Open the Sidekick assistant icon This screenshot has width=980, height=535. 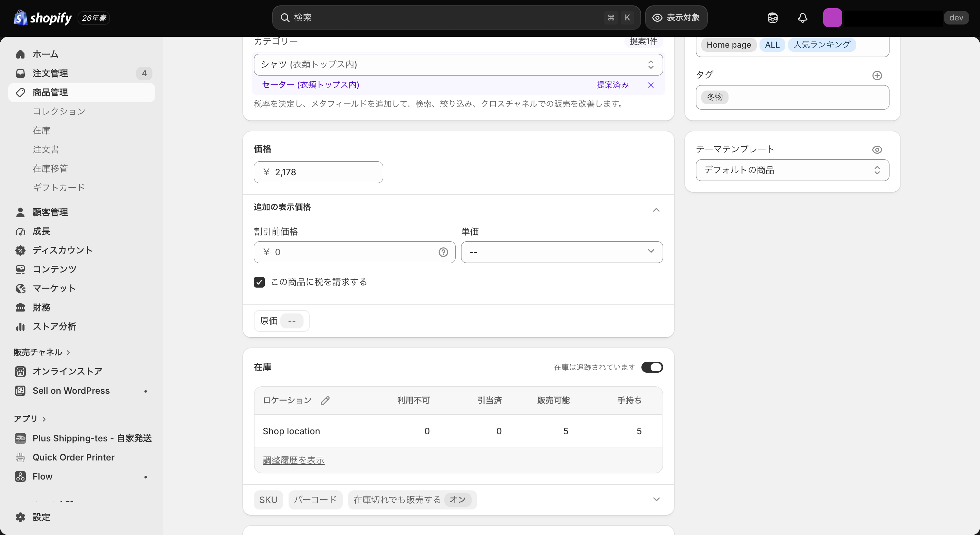click(x=772, y=17)
